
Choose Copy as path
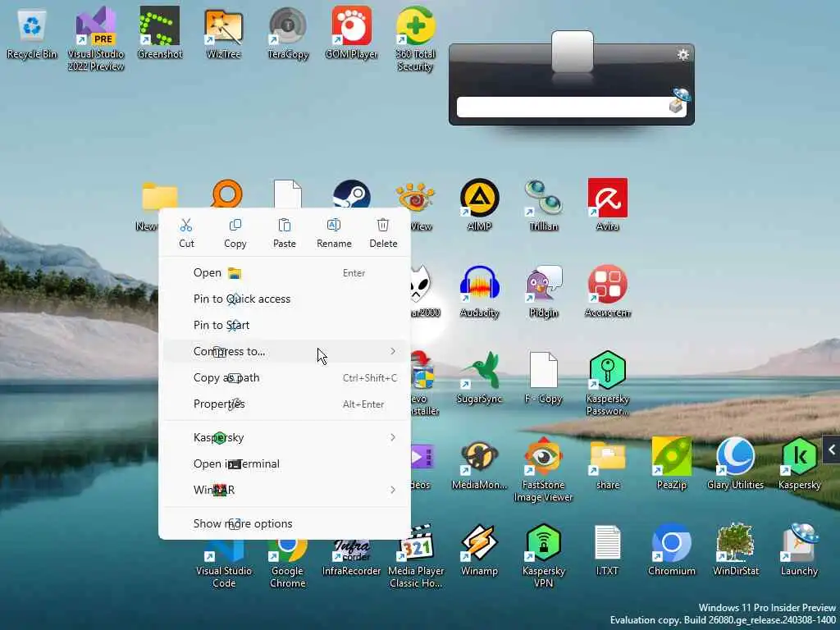pos(285,377)
